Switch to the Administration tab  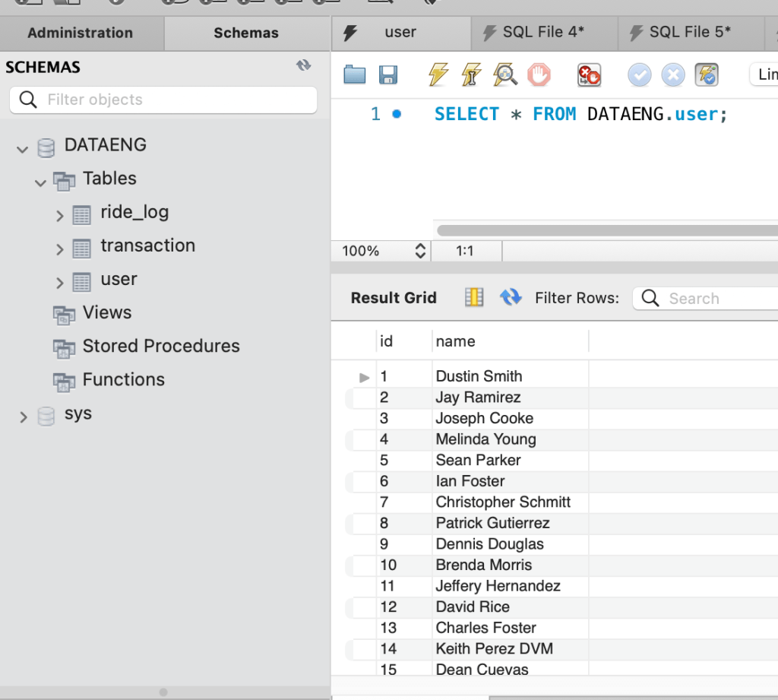[81, 33]
